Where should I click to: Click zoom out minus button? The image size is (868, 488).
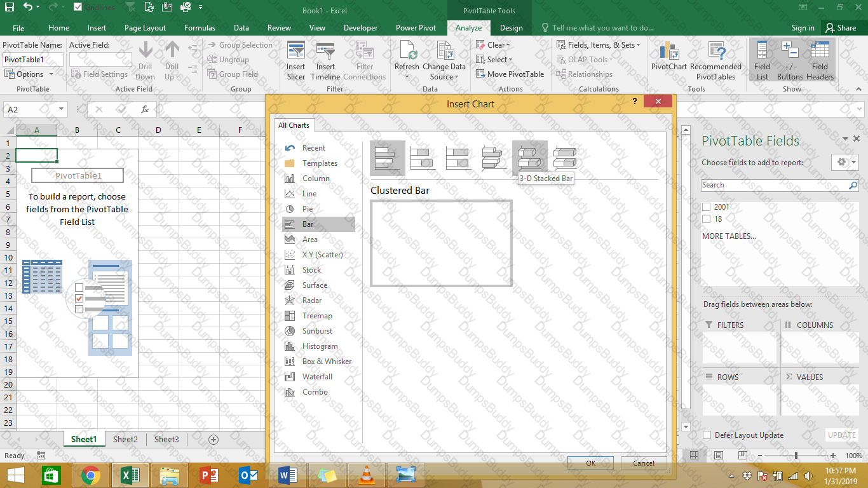point(759,456)
